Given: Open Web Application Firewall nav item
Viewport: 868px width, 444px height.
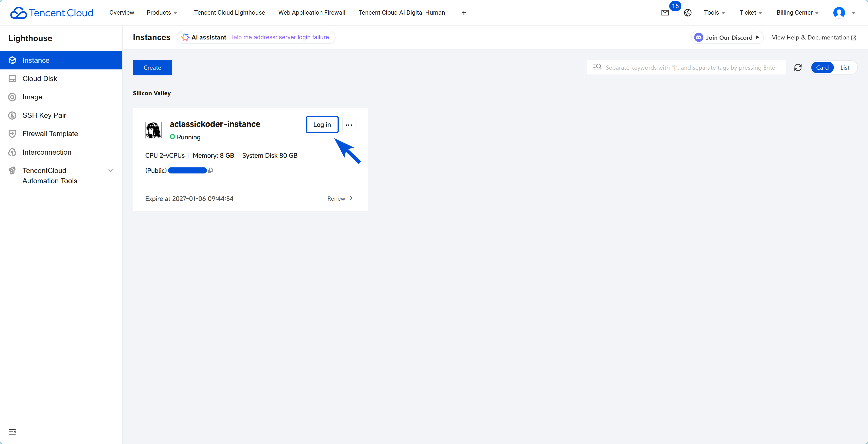Looking at the screenshot, I should tap(312, 13).
